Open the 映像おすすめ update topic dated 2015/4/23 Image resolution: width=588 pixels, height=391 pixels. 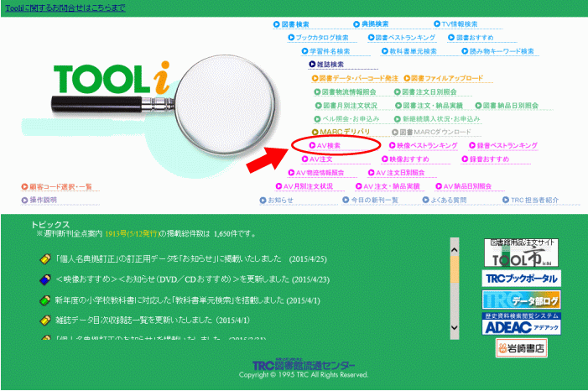[192, 279]
